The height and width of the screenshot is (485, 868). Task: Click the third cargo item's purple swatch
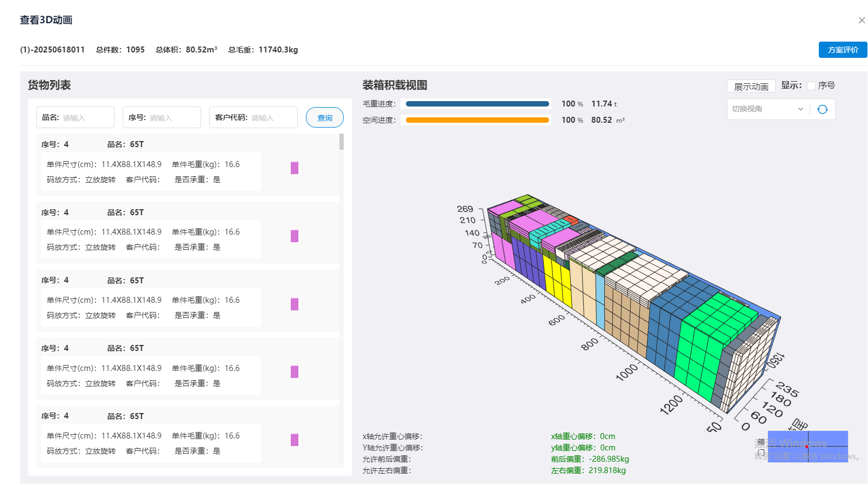point(295,304)
